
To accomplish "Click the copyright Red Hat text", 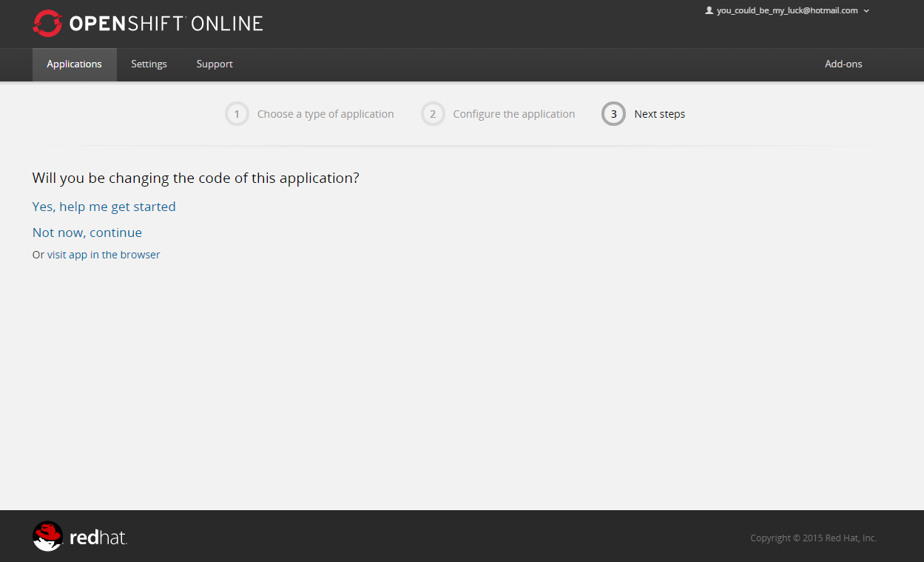I will [x=813, y=538].
